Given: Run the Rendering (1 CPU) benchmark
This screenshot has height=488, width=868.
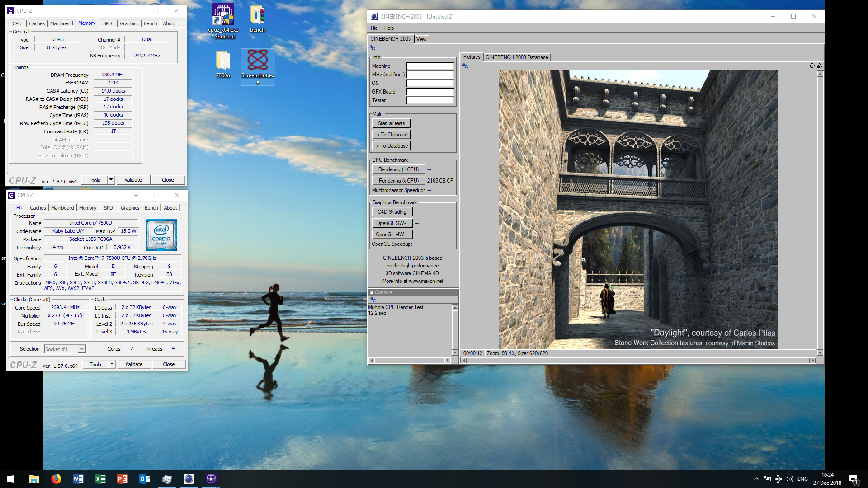Looking at the screenshot, I should (x=399, y=169).
